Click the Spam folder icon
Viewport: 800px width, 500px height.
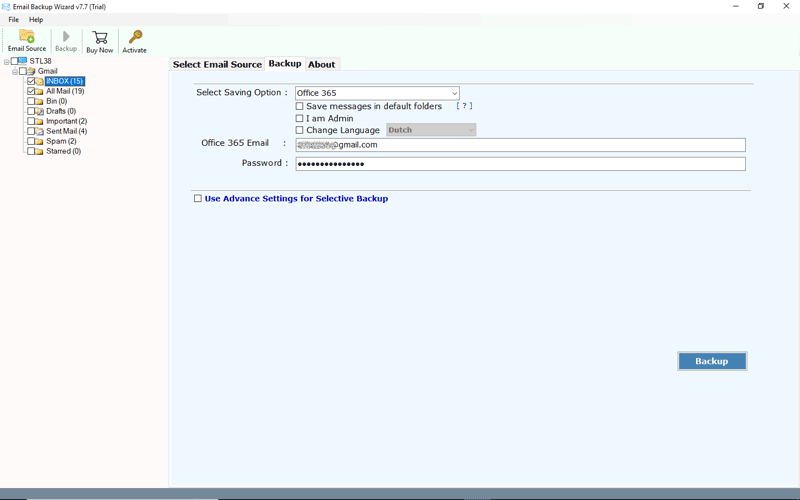[x=39, y=141]
